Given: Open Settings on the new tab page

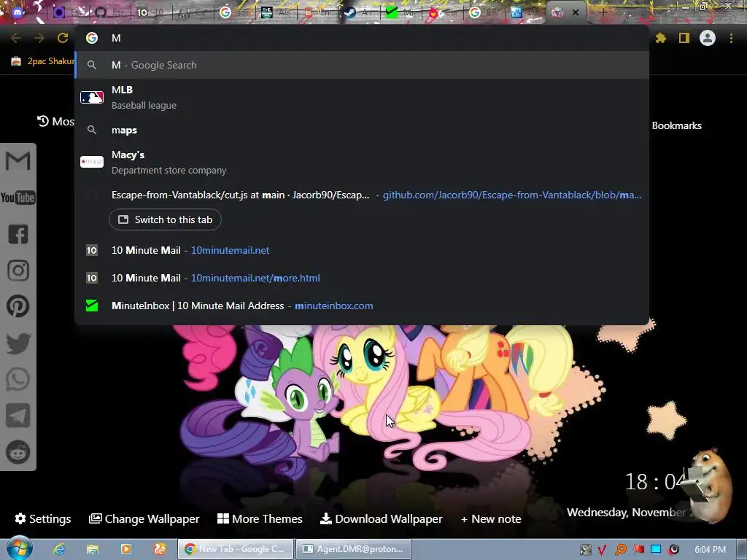Looking at the screenshot, I should tap(43, 518).
